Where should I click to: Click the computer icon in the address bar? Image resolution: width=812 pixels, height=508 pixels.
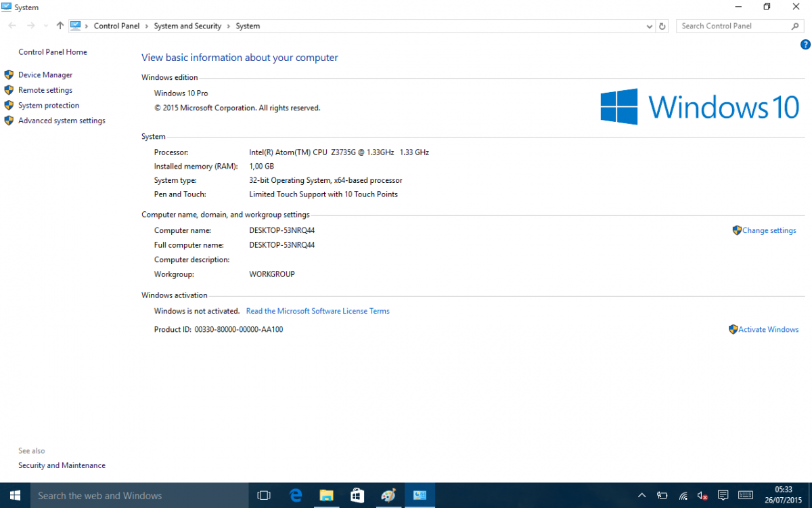(75, 26)
